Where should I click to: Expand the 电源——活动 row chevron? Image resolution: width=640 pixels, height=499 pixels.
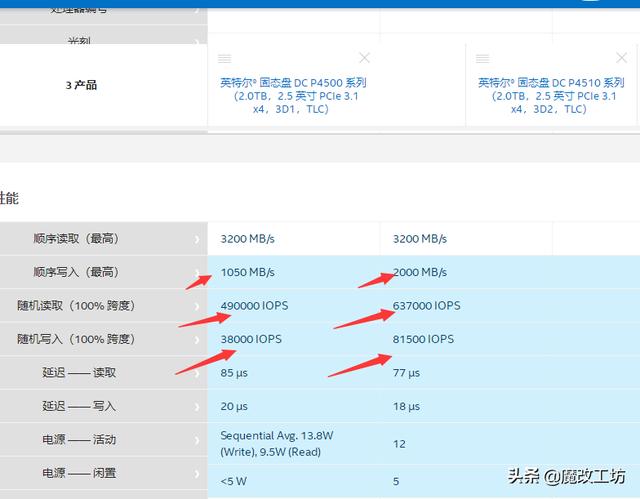tap(197, 440)
